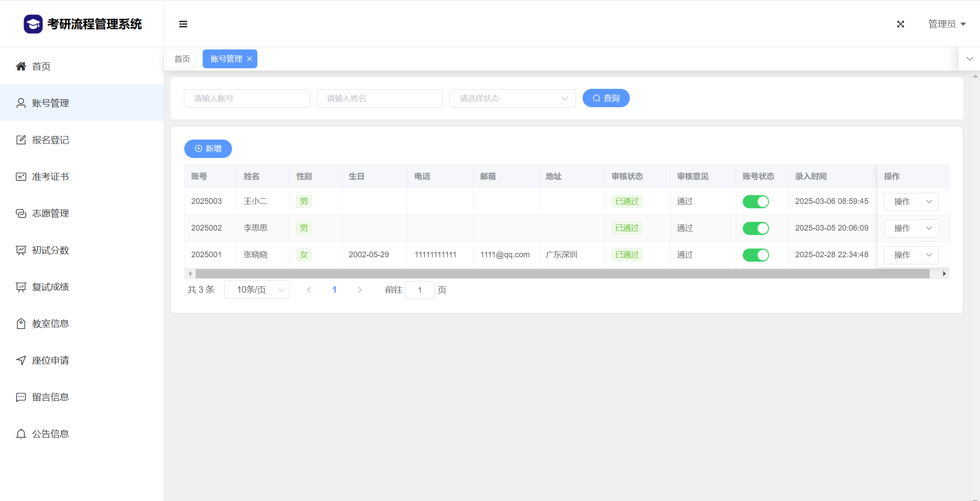Viewport: 980px width, 501px height.
Task: Click the 公告信息 bell icon
Action: [x=21, y=434]
